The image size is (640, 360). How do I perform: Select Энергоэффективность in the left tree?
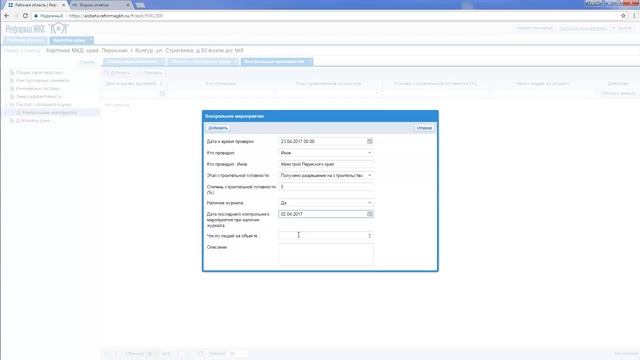(x=39, y=96)
